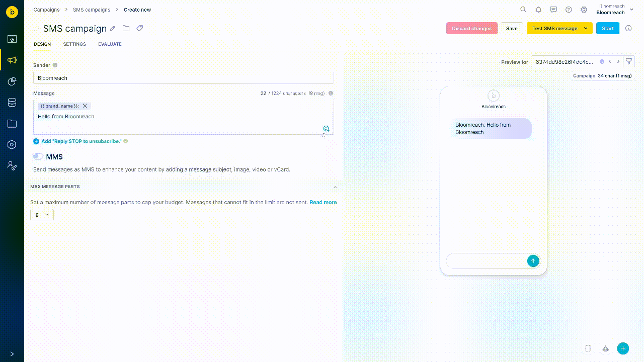This screenshot has width=644, height=362.
Task: Open the Customers person sidebar icon
Action: (12, 165)
